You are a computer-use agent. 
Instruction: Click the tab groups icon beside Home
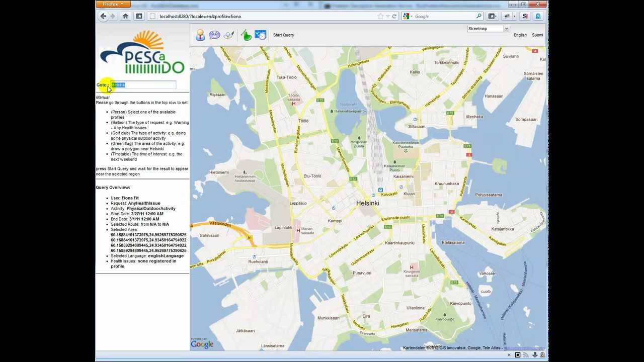click(x=139, y=16)
